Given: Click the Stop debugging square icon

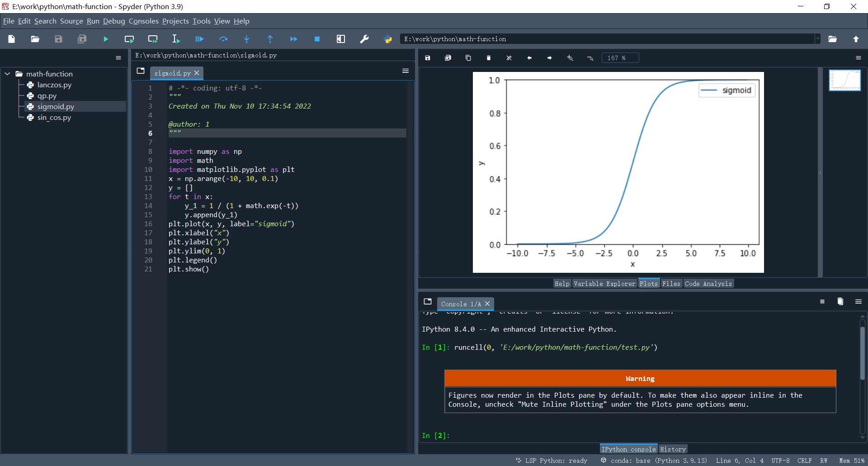Looking at the screenshot, I should 317,39.
